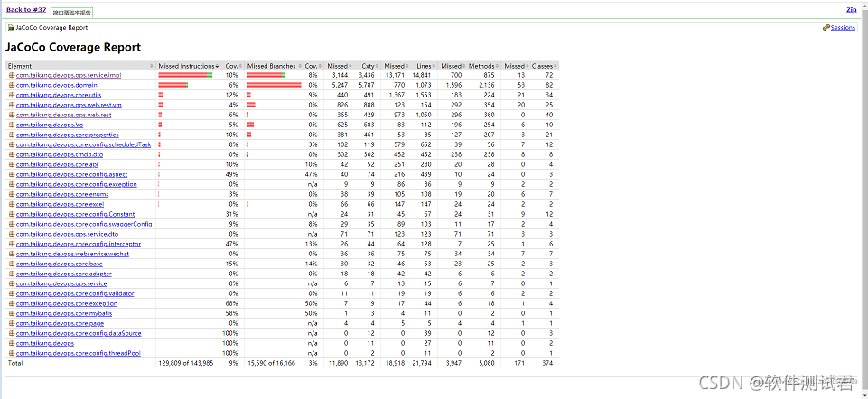Click package icon beside com.taikang.devops.Vo
The width and height of the screenshot is (868, 399).
click(11, 125)
